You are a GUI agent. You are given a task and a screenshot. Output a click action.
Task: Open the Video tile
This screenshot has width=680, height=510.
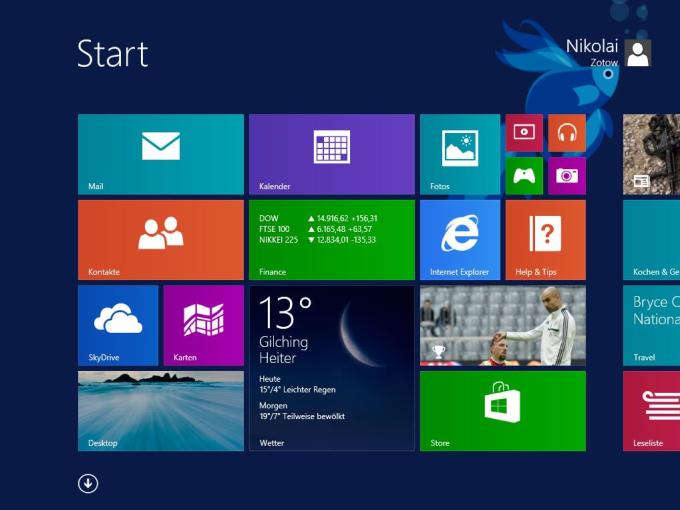(524, 133)
